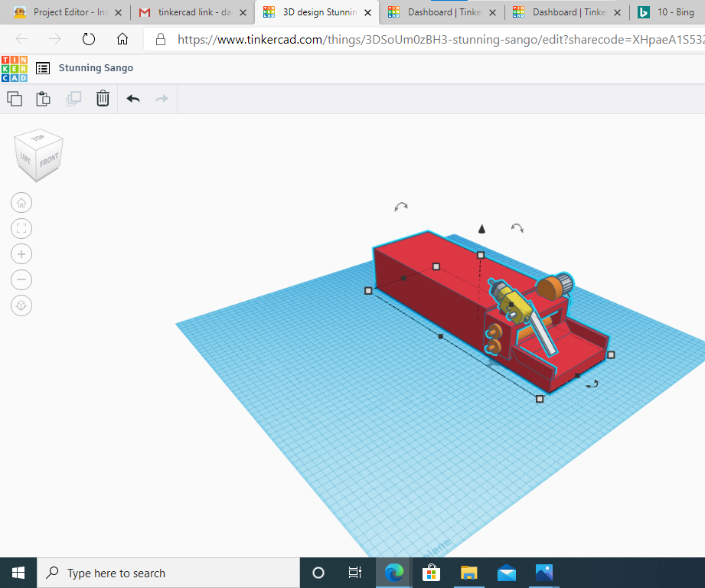Select the Duplicate and repeat tool

tap(73, 98)
